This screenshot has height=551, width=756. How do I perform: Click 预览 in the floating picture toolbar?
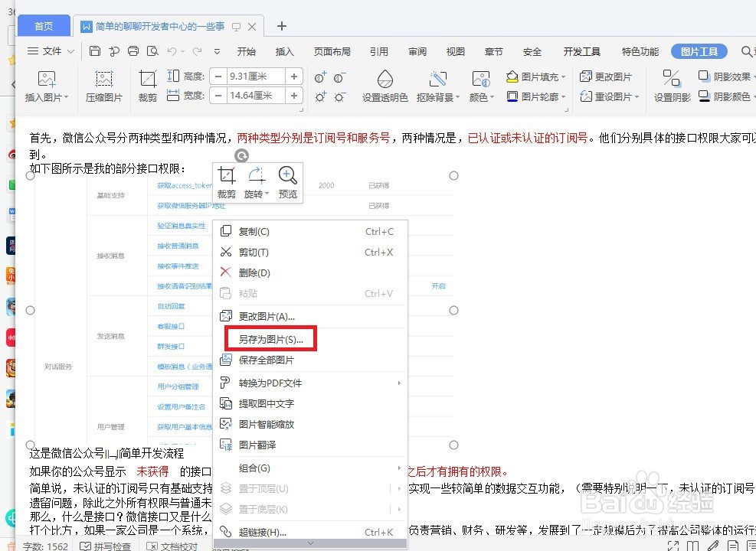pos(288,183)
